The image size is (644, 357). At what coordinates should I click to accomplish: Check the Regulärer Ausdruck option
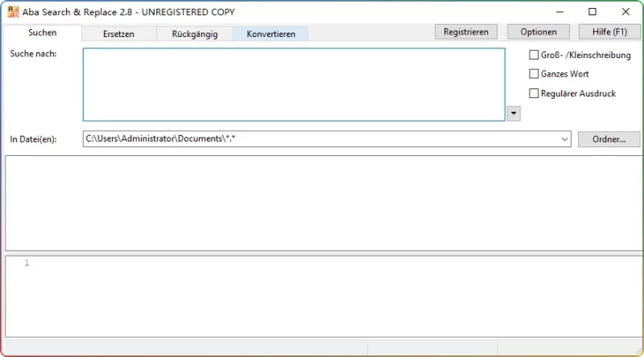coord(534,93)
